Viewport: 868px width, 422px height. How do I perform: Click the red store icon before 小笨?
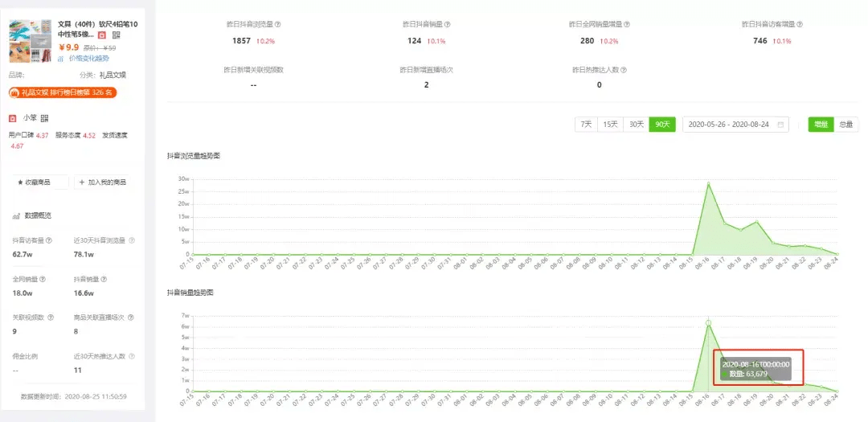[x=13, y=118]
